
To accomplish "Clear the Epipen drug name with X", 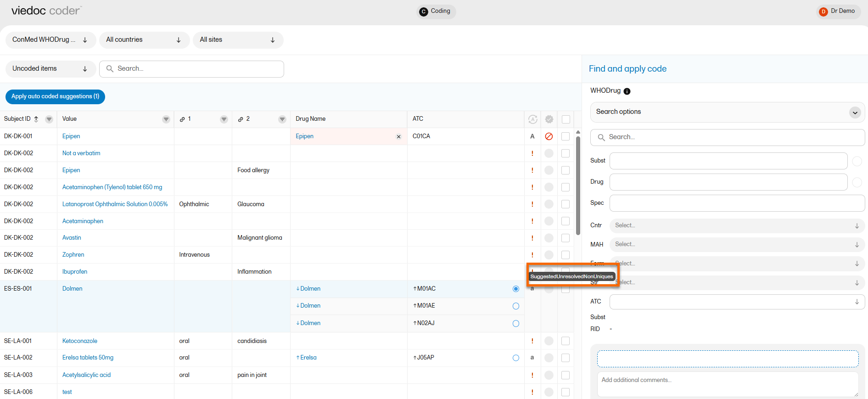I will [x=398, y=137].
